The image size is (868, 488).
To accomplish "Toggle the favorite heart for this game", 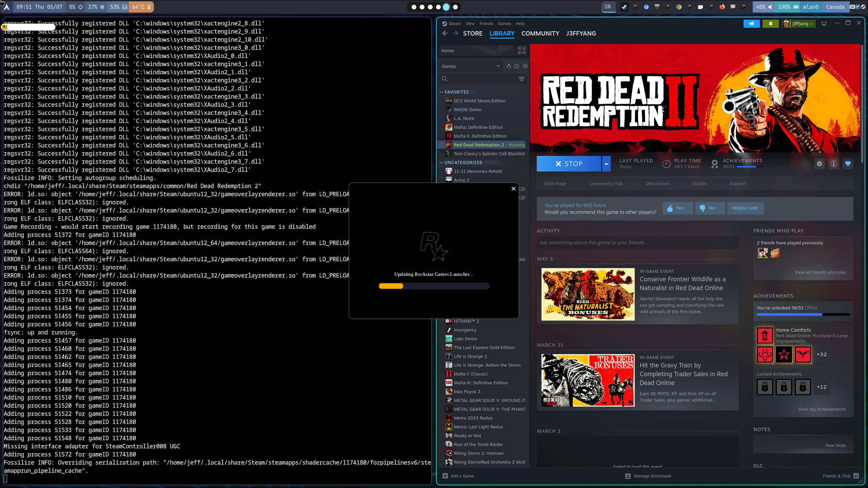I will click(848, 164).
